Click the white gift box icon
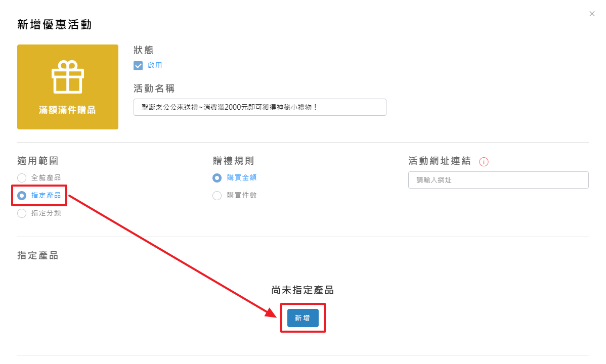This screenshot has width=606, height=364. coord(68,77)
